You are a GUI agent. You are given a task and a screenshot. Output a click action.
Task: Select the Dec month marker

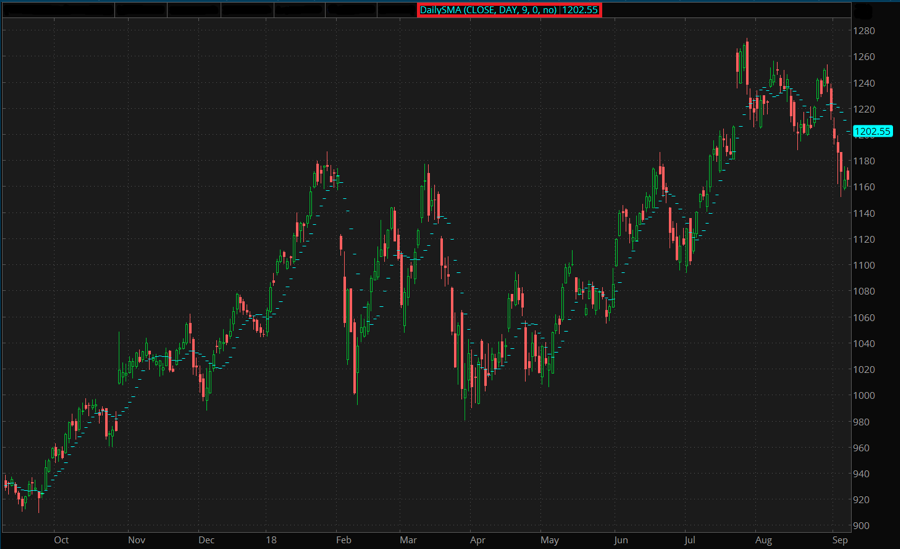(x=206, y=539)
